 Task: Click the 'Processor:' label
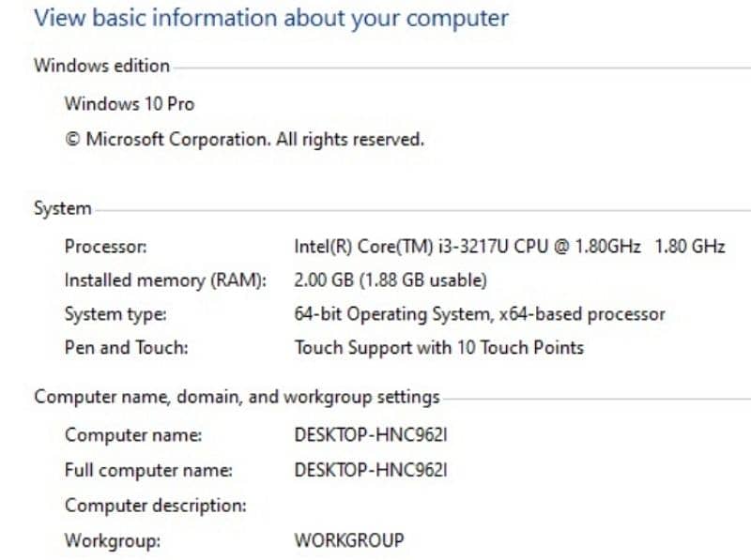[106, 247]
